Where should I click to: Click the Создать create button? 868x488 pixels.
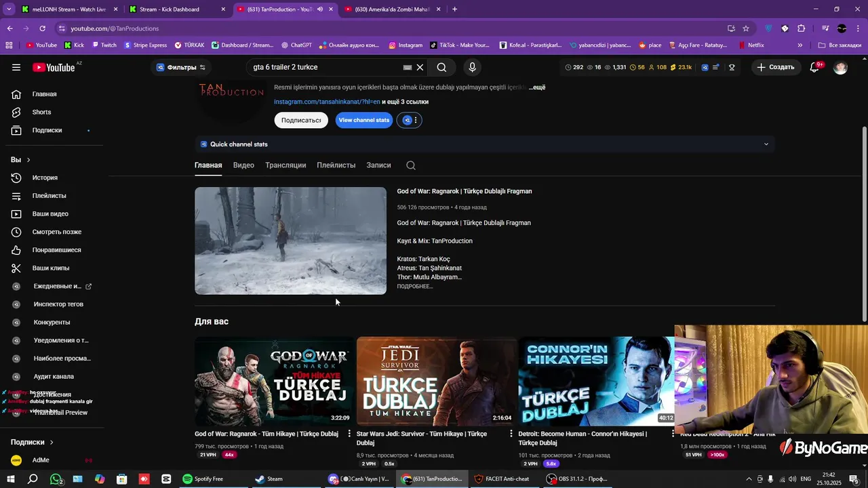point(776,67)
